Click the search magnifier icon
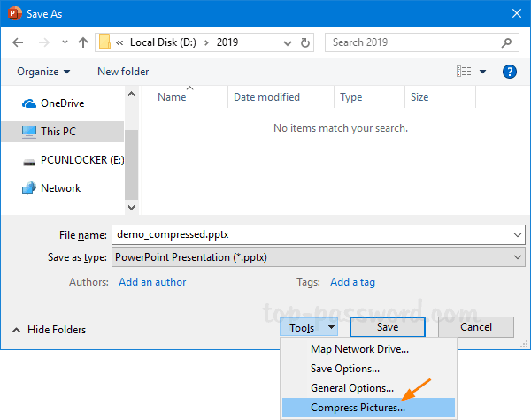531x420 pixels. tap(508, 42)
